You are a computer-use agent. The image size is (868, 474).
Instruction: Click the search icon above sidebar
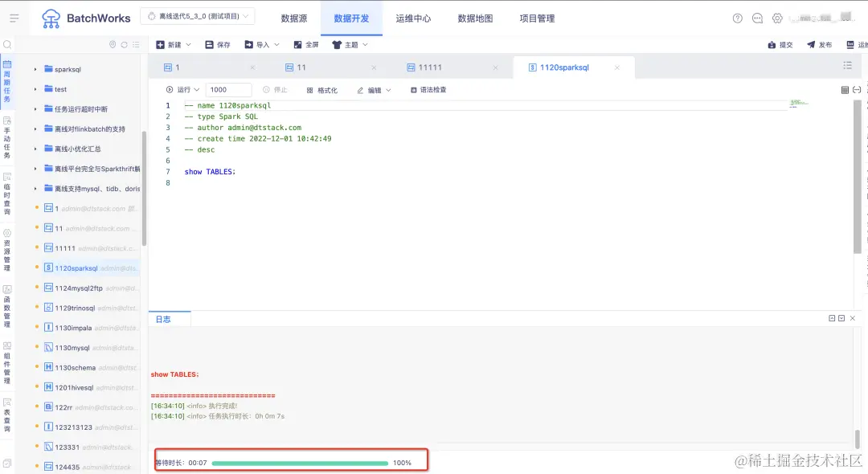point(7,45)
